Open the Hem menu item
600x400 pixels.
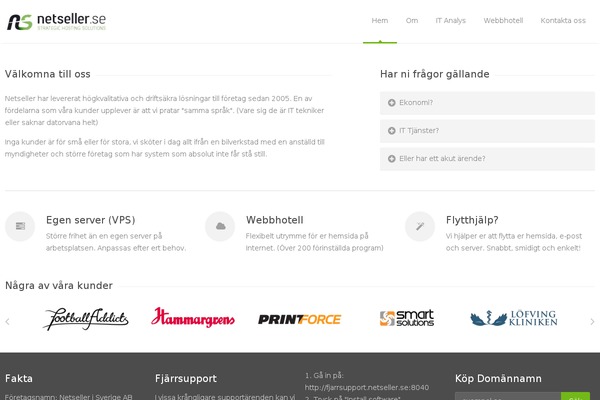tap(380, 21)
